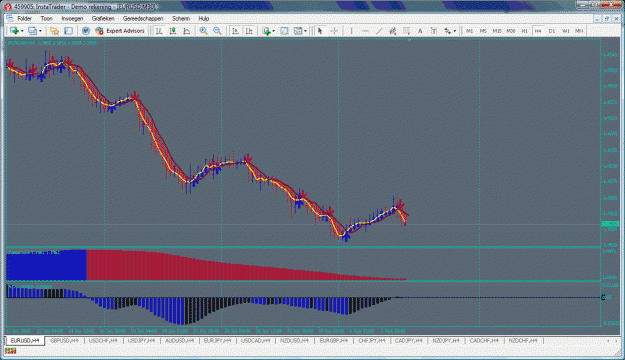Screen dimensions: 625x360
Task: Open the Profiles icon in the toolbar
Action: pos(32,31)
